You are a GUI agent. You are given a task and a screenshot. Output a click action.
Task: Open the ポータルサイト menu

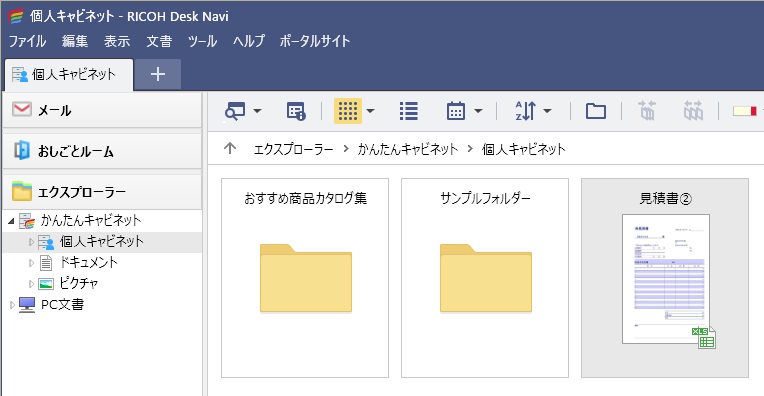click(315, 41)
